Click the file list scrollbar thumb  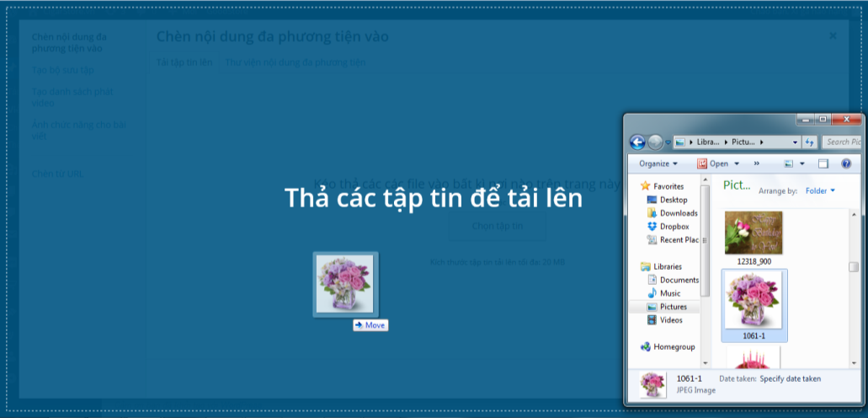pyautogui.click(x=854, y=266)
